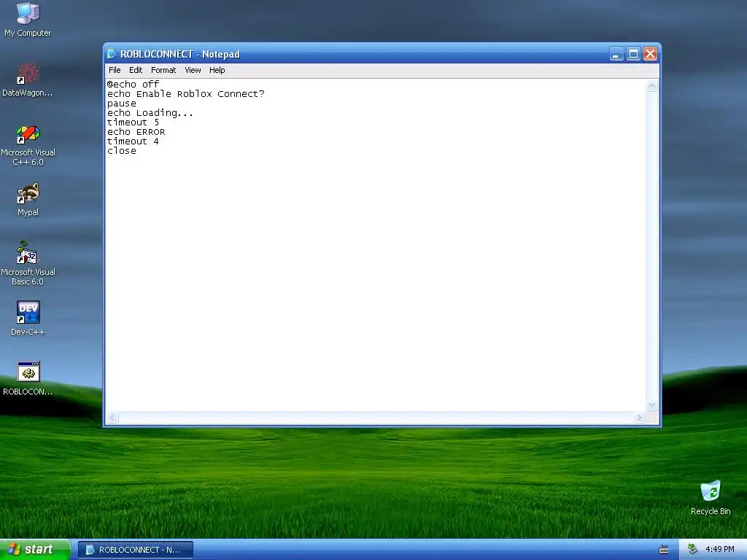Click the horizontal scrollbar left arrow
The width and height of the screenshot is (747, 560).
point(112,418)
